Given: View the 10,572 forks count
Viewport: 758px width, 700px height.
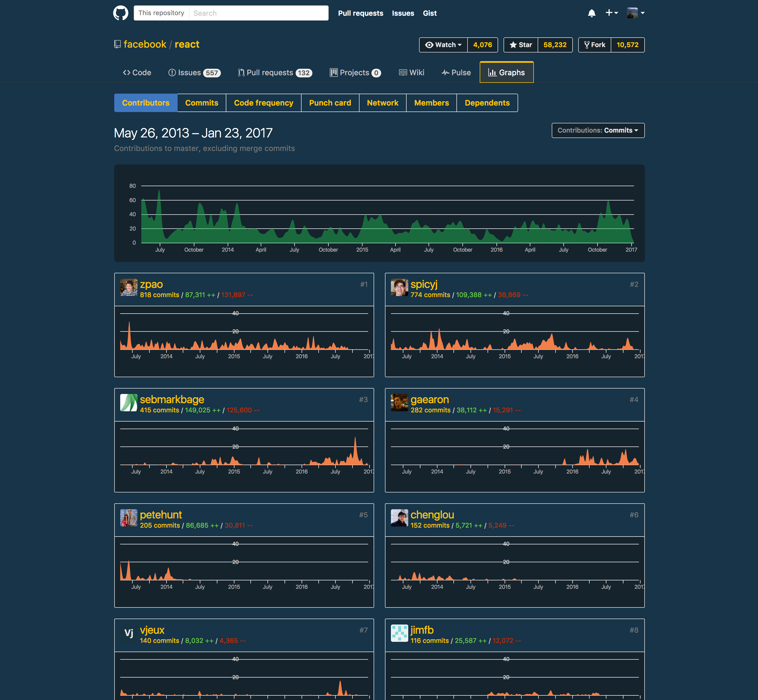Looking at the screenshot, I should [627, 45].
